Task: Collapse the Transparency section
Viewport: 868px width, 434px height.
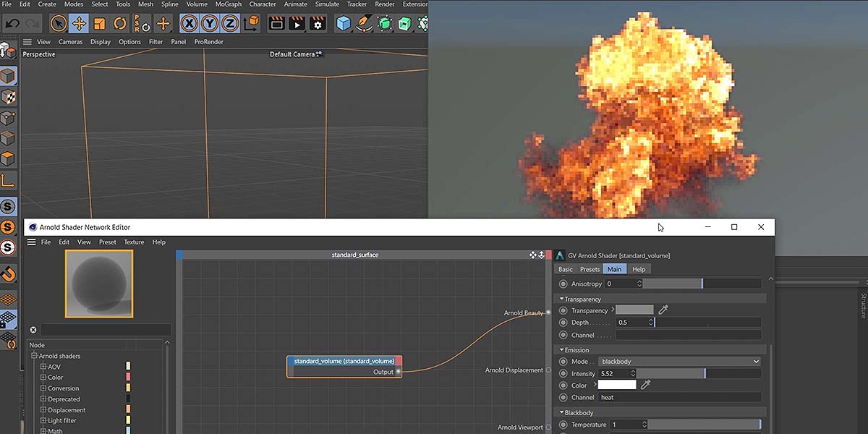Action: [x=562, y=299]
